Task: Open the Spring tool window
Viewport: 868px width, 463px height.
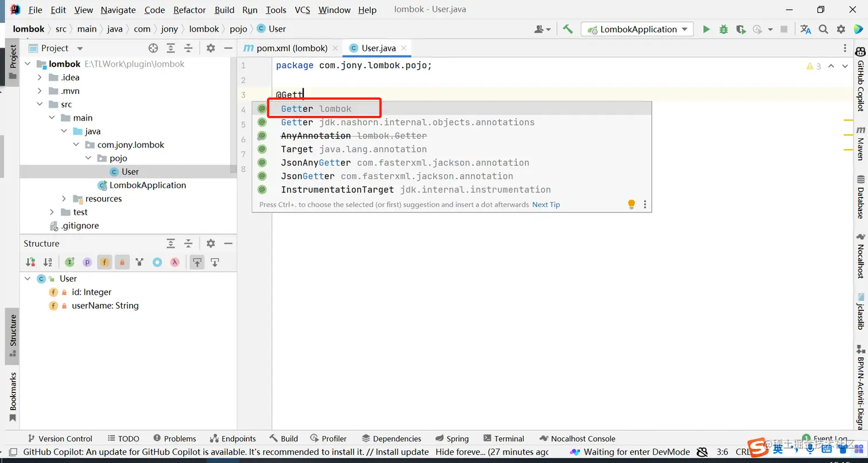Action: 451,438
